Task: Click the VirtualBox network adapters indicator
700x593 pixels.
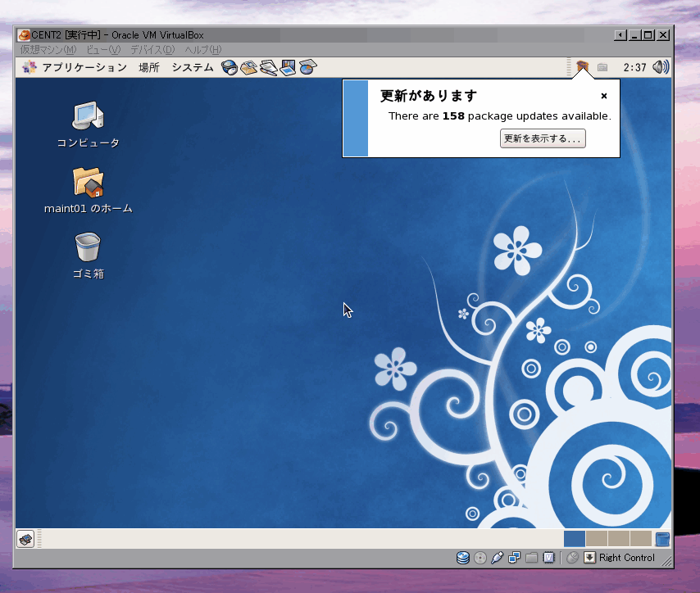Action: pyautogui.click(x=514, y=558)
